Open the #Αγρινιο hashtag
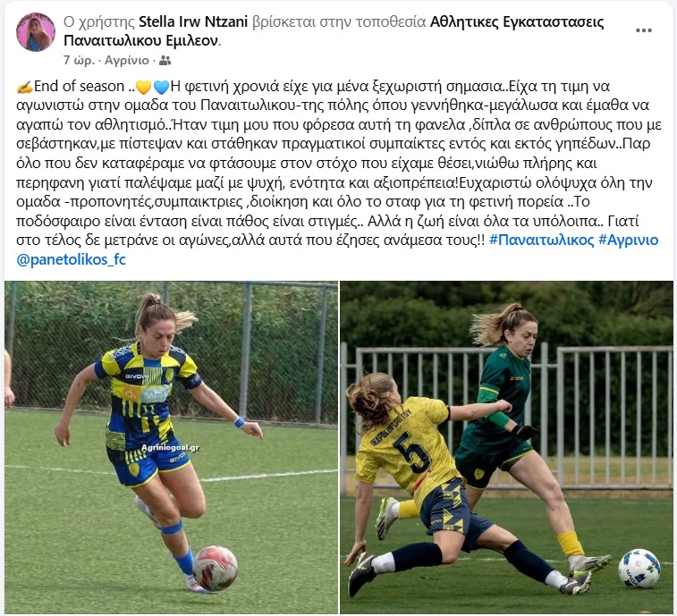This screenshot has height=616, width=677. pyautogui.click(x=628, y=240)
